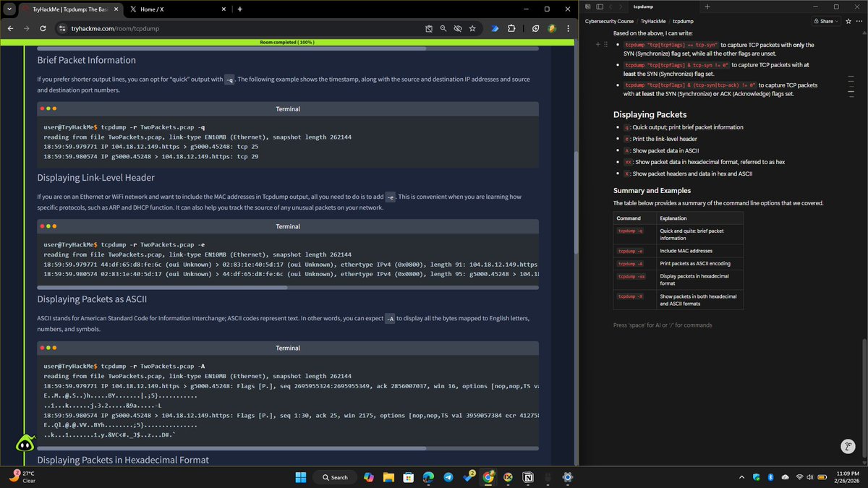Click the crossed-eye tracking protection icon
Screen dimensions: 868x488
tap(458, 28)
